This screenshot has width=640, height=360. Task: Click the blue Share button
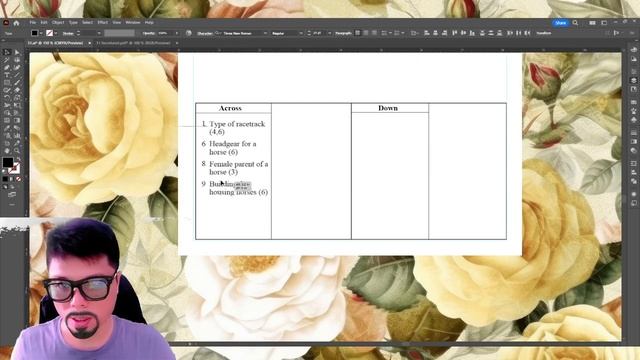point(561,23)
